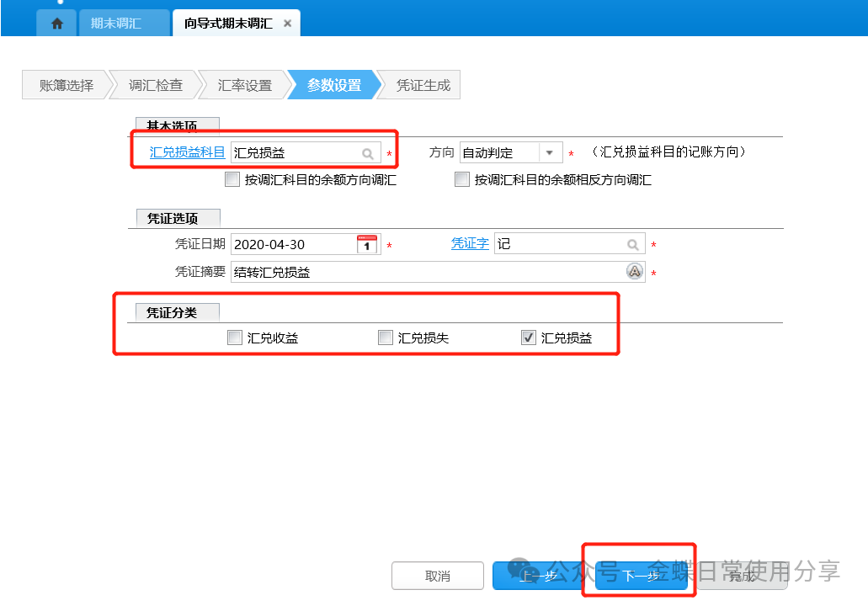Uncheck the 汇兑损益 checkbox

pyautogui.click(x=529, y=338)
